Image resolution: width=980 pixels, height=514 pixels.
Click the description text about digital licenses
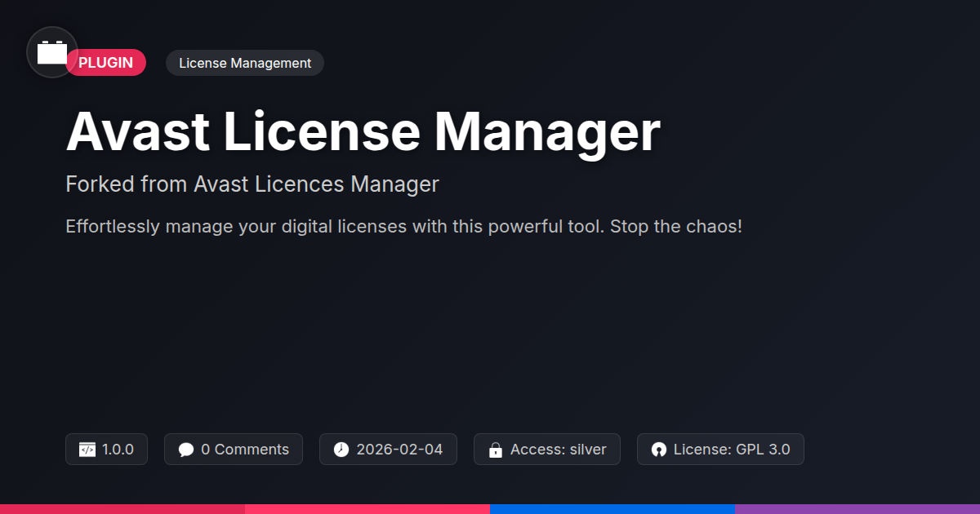pos(403,226)
